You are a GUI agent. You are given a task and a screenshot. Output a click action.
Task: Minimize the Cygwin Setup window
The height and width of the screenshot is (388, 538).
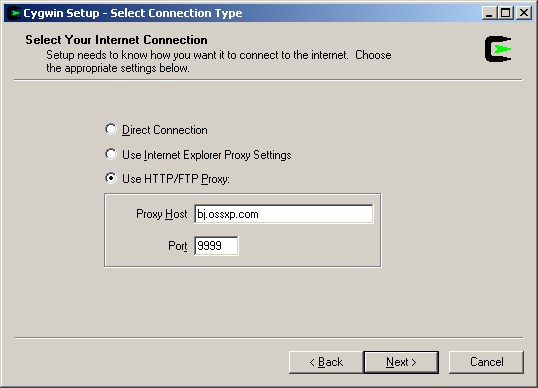click(489, 13)
